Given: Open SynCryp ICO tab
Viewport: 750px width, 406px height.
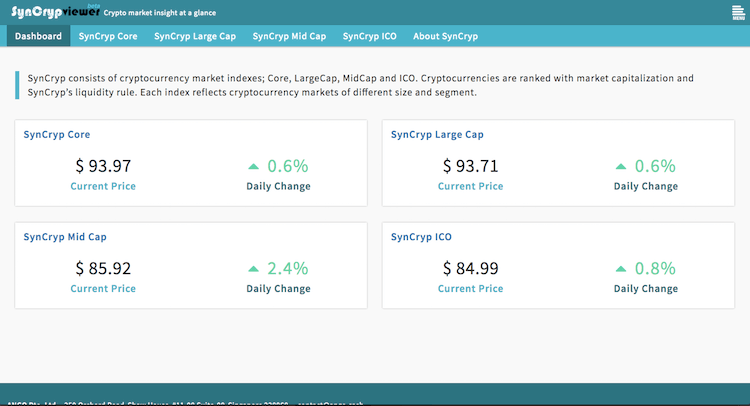Looking at the screenshot, I should pos(370,36).
